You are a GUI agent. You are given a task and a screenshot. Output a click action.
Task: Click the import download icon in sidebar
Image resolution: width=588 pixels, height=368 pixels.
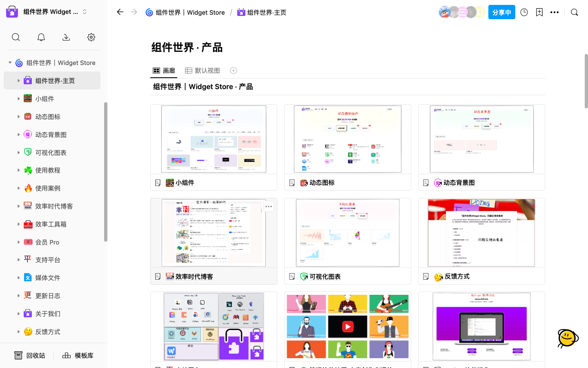66,37
